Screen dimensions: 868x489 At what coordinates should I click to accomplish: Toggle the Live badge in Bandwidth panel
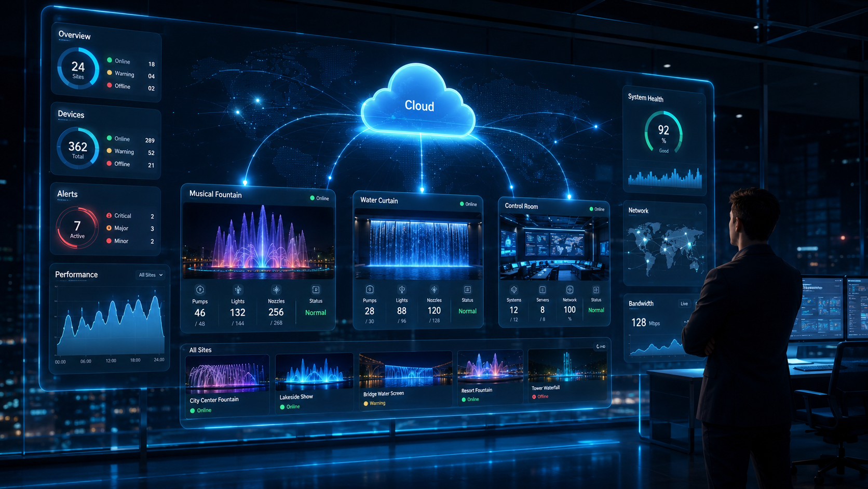684,303
